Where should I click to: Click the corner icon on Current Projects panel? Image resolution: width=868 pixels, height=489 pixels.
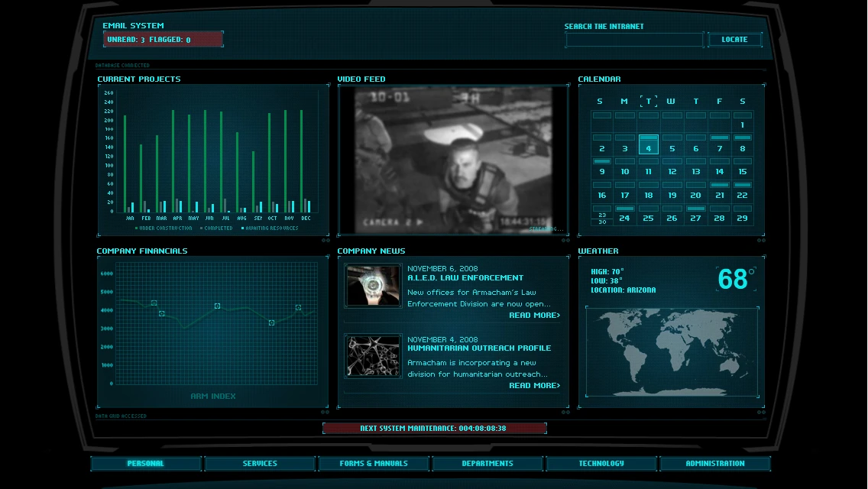pyautogui.click(x=324, y=239)
